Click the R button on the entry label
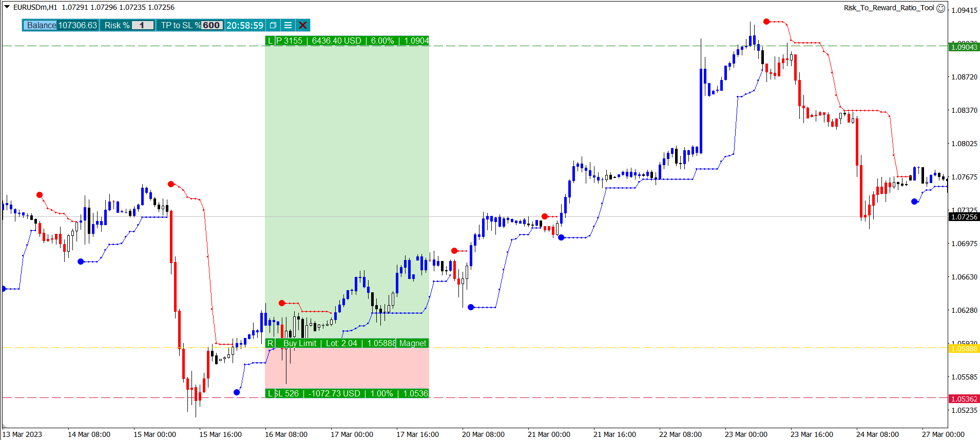The image size is (980, 440). [270, 343]
